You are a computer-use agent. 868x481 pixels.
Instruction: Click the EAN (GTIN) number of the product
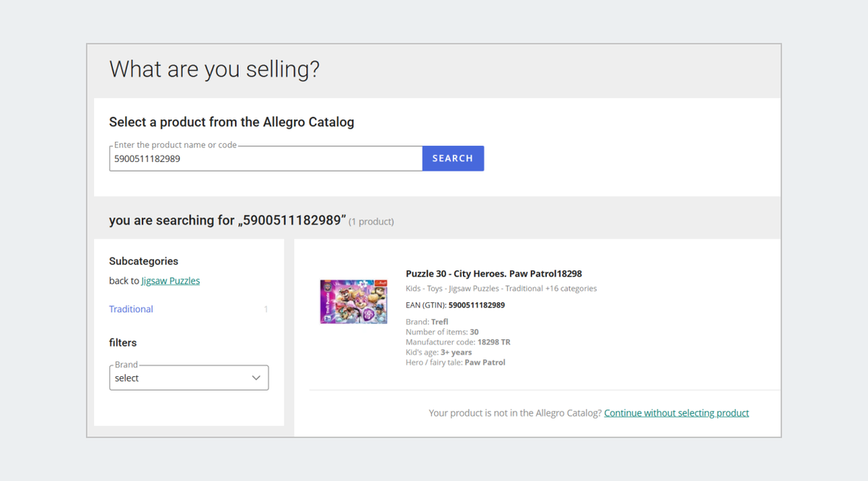[476, 305]
